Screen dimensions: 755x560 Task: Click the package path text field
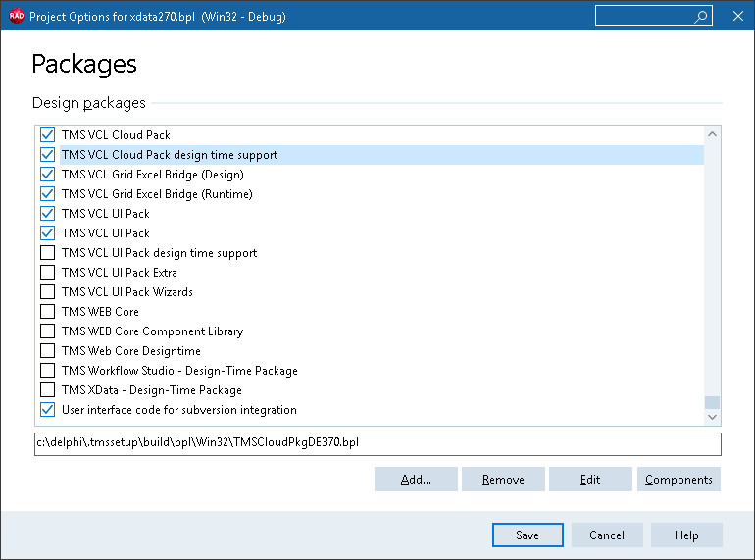click(x=377, y=444)
